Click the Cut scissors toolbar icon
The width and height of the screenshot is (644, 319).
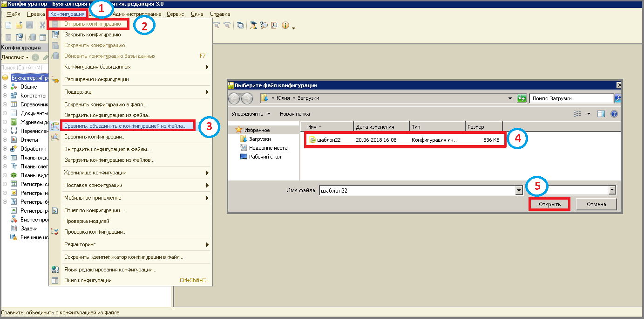42,25
